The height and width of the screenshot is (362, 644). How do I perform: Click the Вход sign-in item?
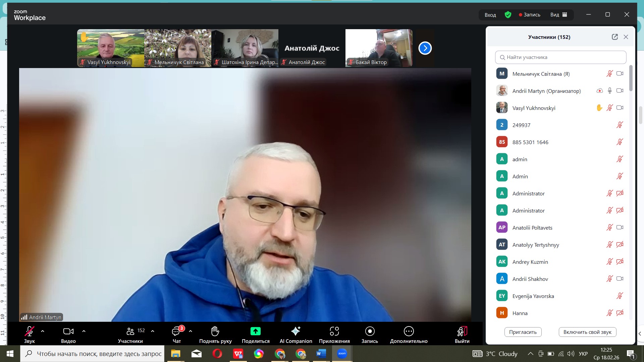tap(490, 15)
